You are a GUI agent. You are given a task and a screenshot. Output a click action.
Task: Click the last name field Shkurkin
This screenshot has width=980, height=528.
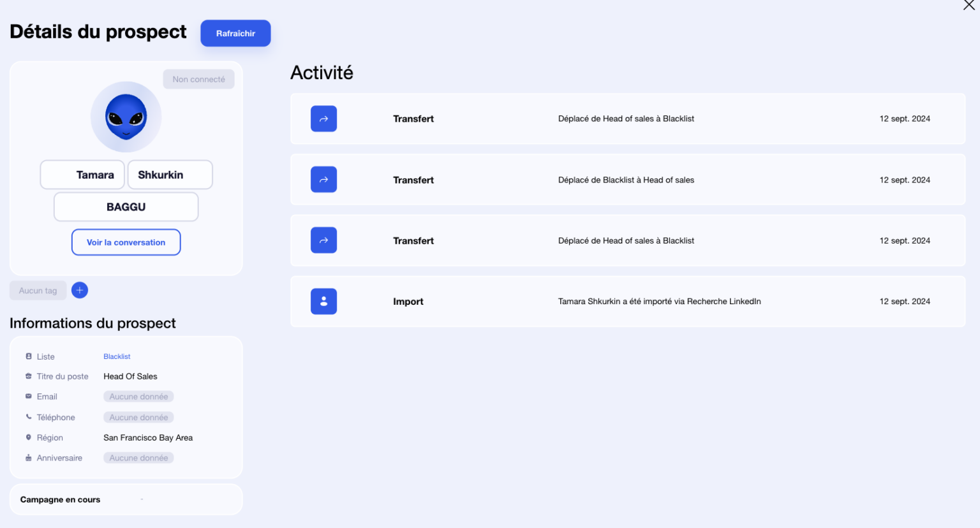170,175
